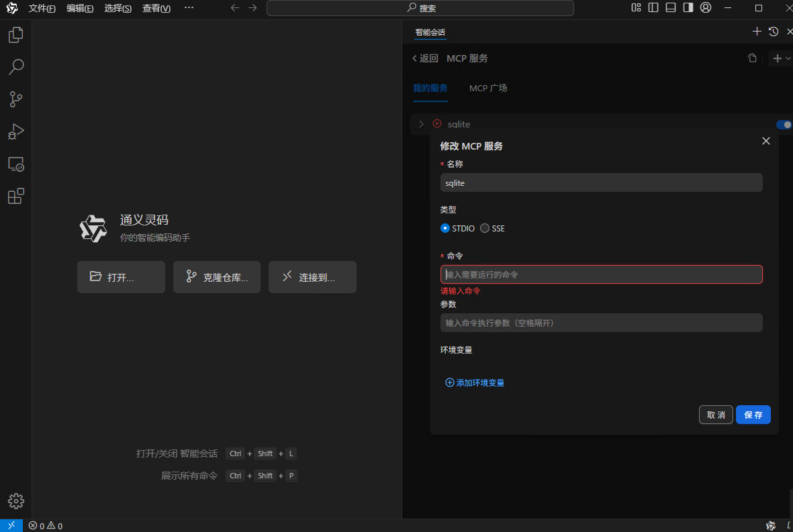Open the accounts profile icon

click(706, 7)
